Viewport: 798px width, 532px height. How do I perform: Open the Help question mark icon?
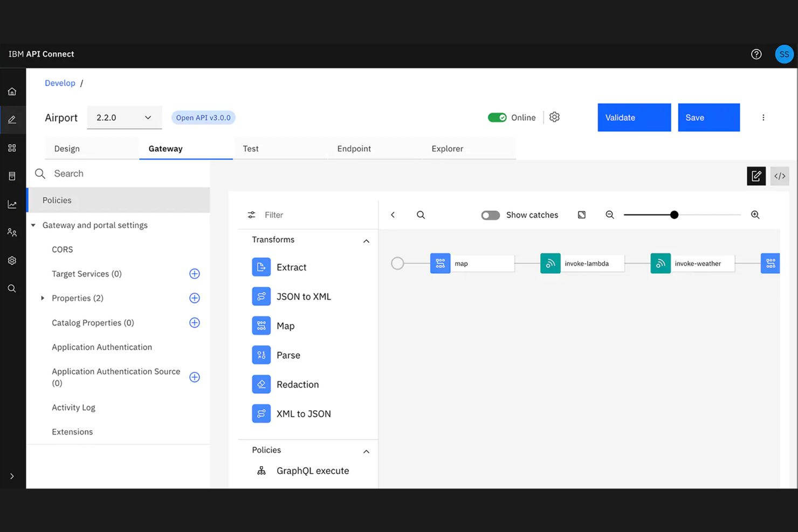pyautogui.click(x=756, y=54)
